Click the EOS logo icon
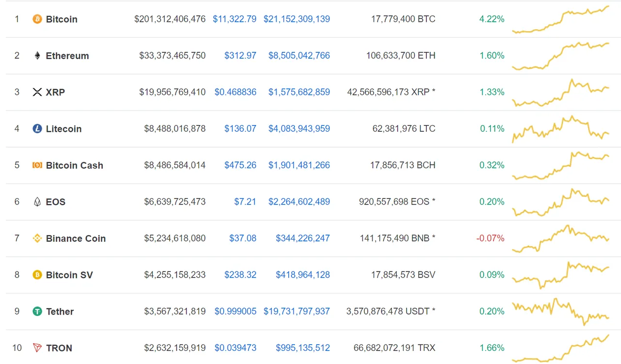The height and width of the screenshot is (364, 621). 37,202
